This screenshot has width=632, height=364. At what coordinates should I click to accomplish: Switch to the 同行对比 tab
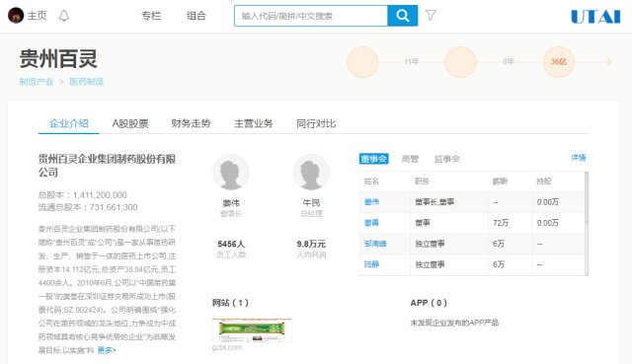coord(316,123)
